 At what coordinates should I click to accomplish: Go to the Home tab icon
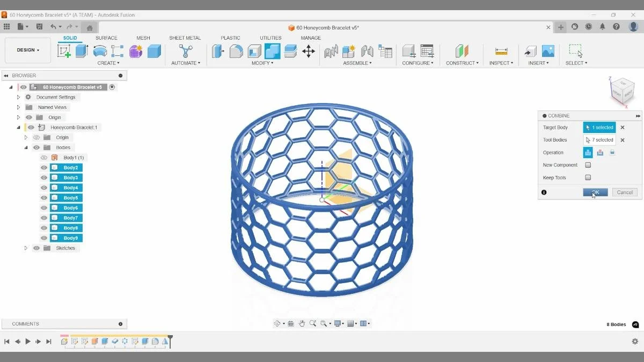[90, 27]
